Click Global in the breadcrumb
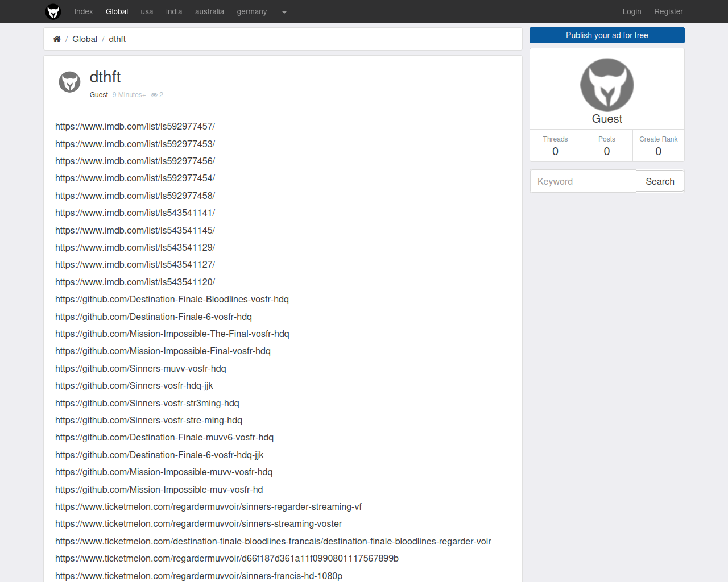The width and height of the screenshot is (728, 582). (85, 39)
